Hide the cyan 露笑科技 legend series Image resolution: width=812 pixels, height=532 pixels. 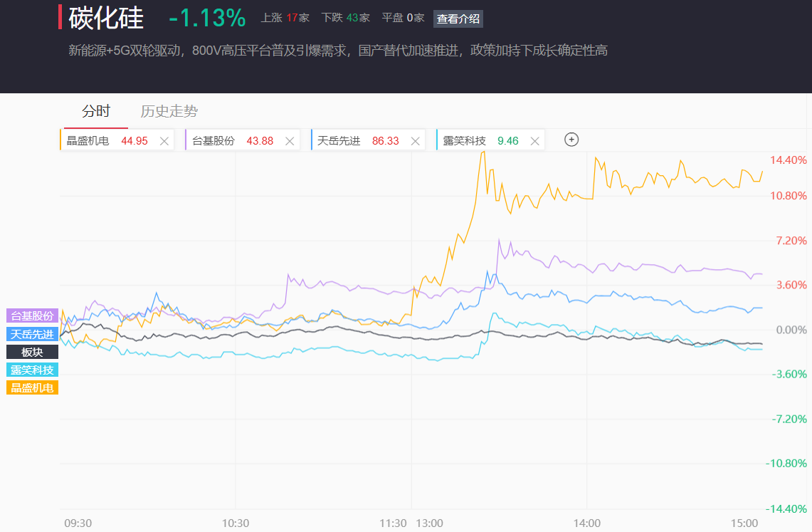pyautogui.click(x=32, y=370)
